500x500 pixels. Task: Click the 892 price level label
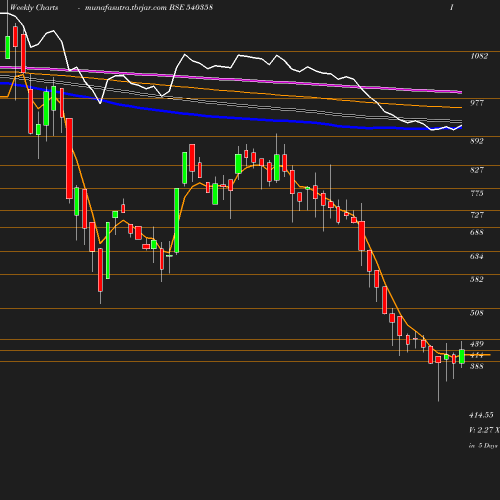pyautogui.click(x=477, y=141)
